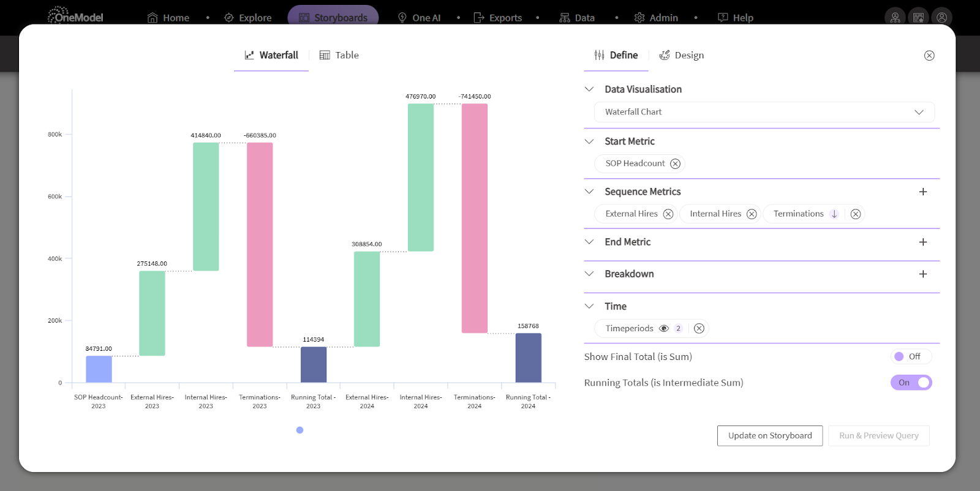Viewport: 980px width, 491px height.
Task: Click Update on Storyboard button
Action: [x=770, y=436]
